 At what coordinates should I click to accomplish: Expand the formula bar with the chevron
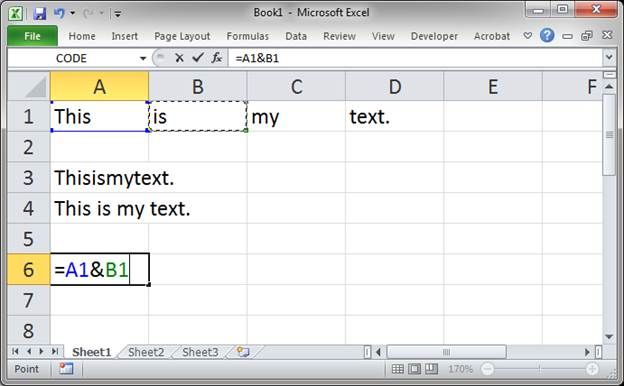pyautogui.click(x=609, y=58)
